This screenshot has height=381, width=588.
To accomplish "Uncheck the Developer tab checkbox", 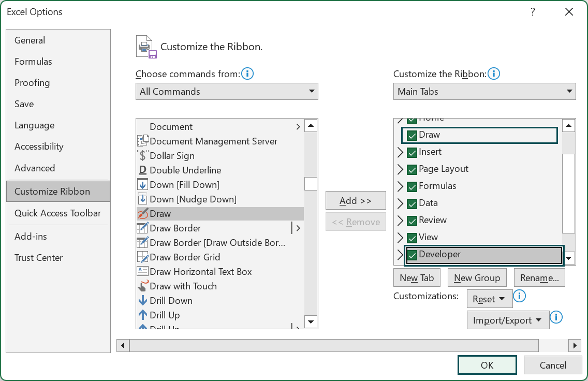I will 412,255.
